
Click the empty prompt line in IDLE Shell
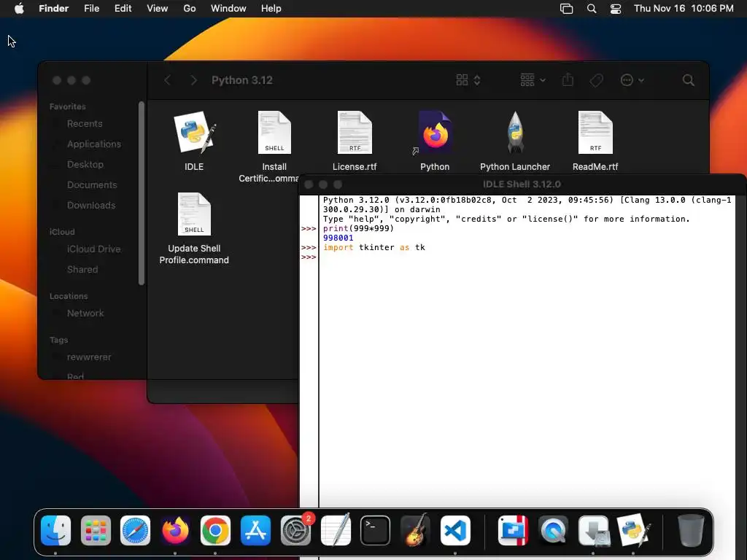(x=527, y=257)
